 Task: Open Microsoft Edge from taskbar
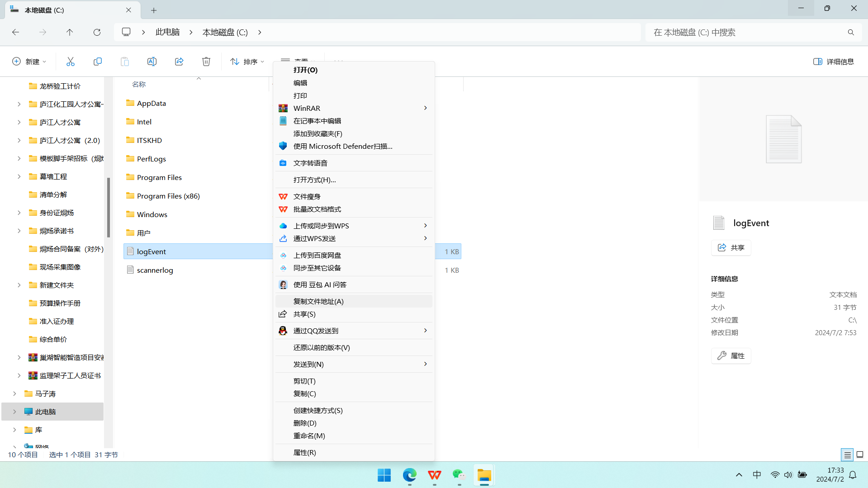point(409,475)
